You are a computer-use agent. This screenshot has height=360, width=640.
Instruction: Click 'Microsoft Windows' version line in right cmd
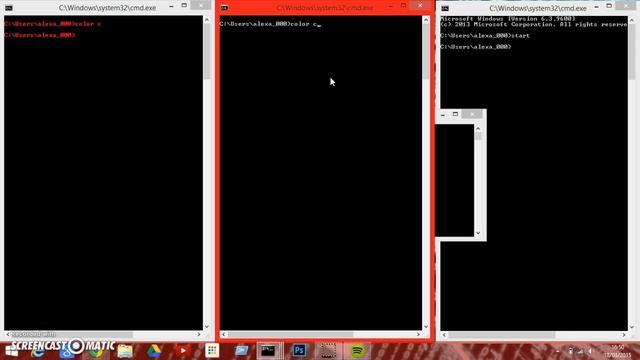tap(508, 19)
